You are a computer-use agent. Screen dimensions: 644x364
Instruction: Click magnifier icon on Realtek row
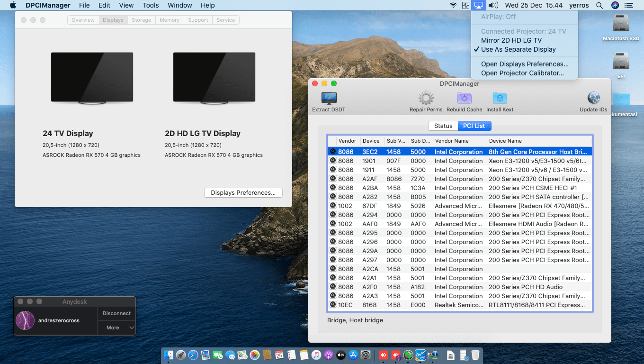pos(333,305)
